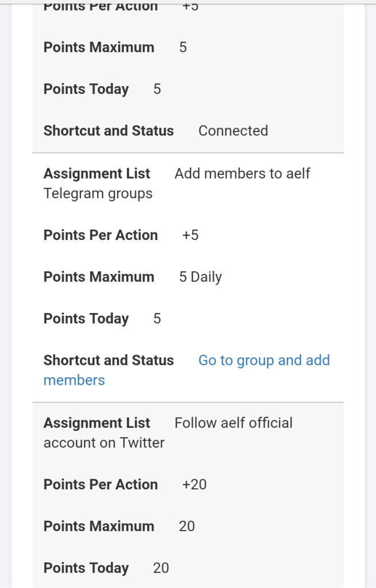Click the 'Points Maximum 5' value near the top

point(183,48)
